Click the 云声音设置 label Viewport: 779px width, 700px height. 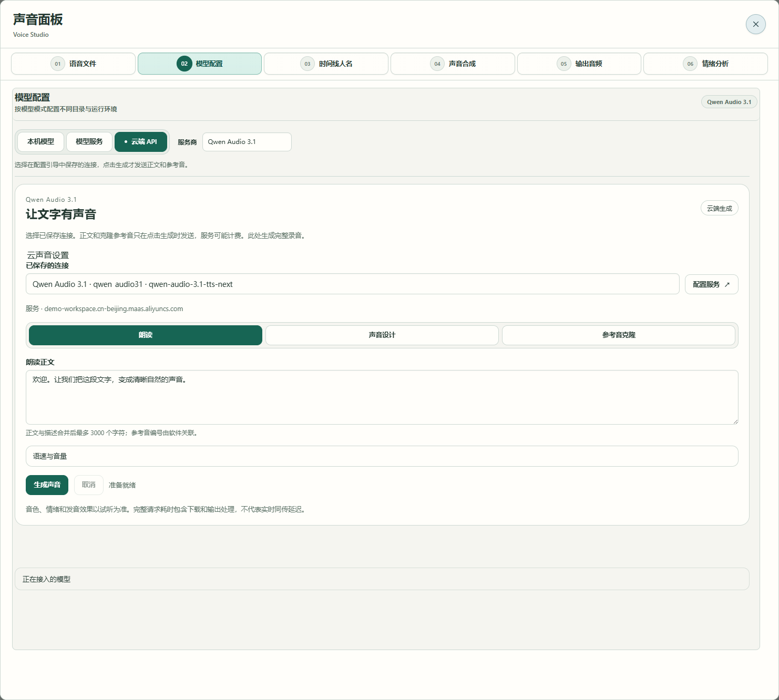[48, 255]
